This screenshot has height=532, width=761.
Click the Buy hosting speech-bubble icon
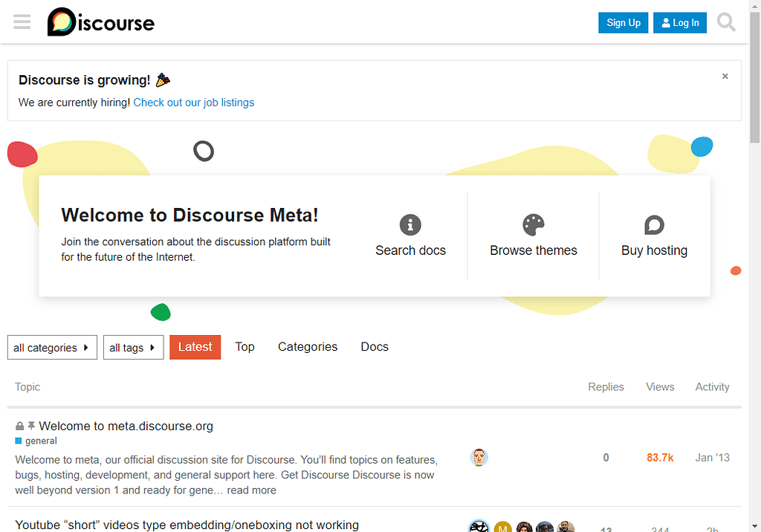654,224
